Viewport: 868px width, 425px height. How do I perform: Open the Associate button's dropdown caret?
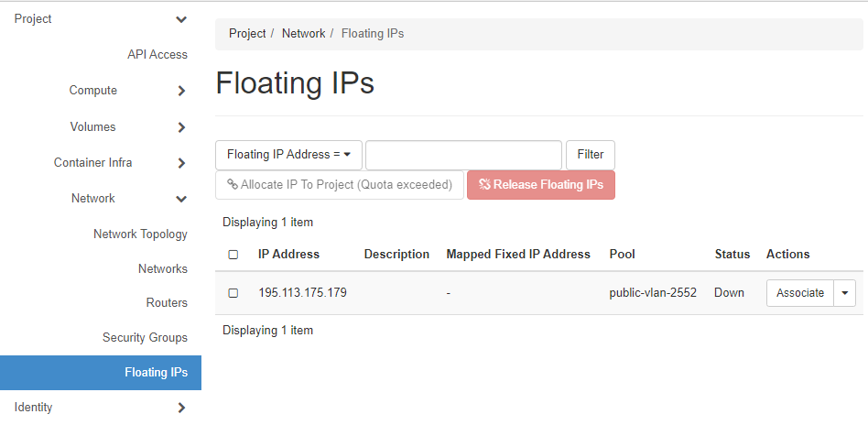coord(844,293)
